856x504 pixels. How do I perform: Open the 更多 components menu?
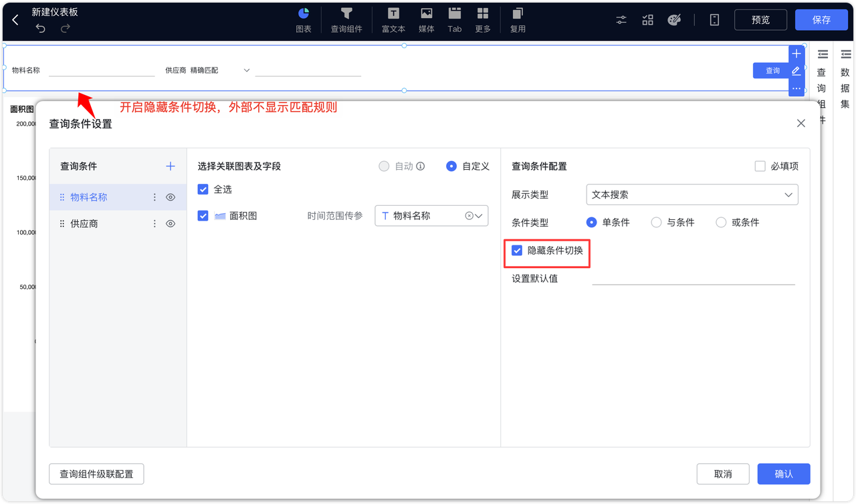pos(483,20)
